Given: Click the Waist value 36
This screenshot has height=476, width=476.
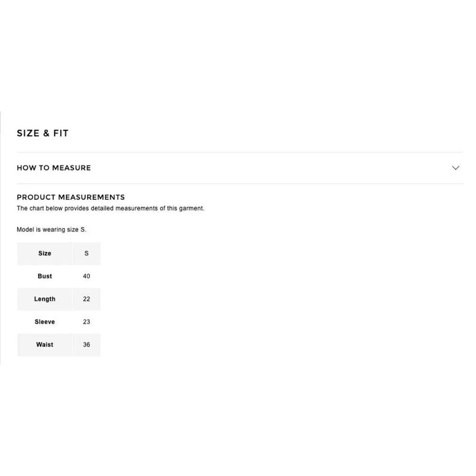Looking at the screenshot, I should tap(86, 345).
